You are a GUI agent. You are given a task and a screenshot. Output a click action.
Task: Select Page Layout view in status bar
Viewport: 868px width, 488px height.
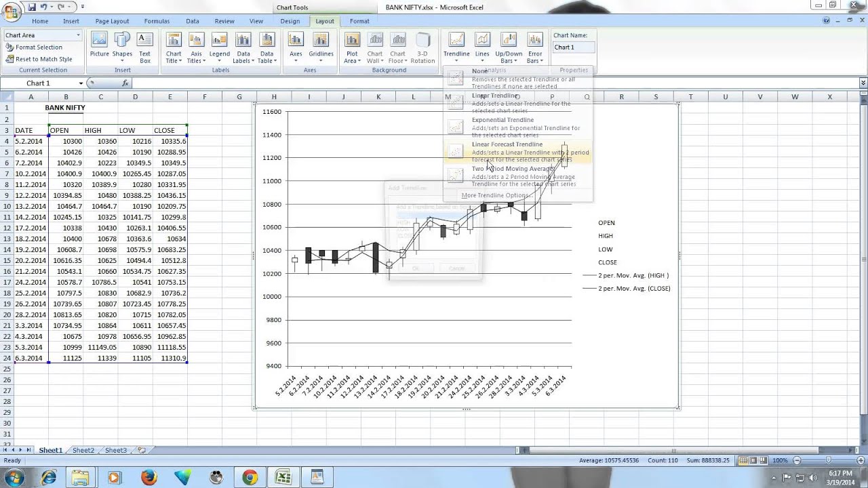tap(754, 461)
